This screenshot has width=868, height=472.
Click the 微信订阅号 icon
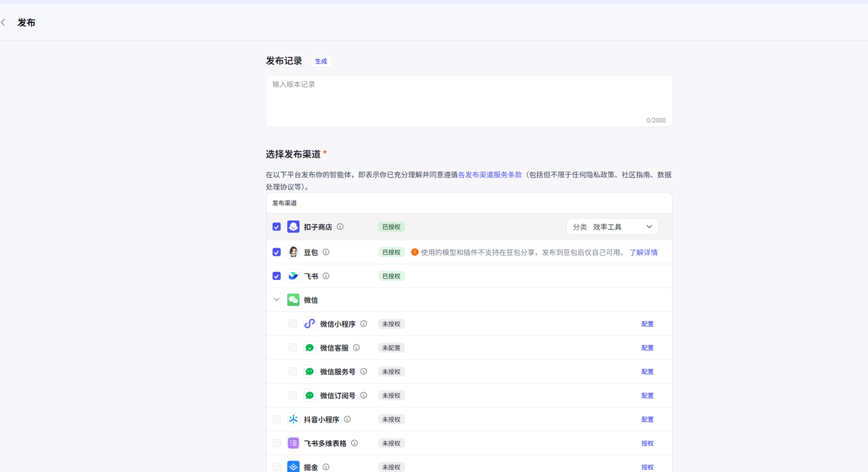pos(309,395)
